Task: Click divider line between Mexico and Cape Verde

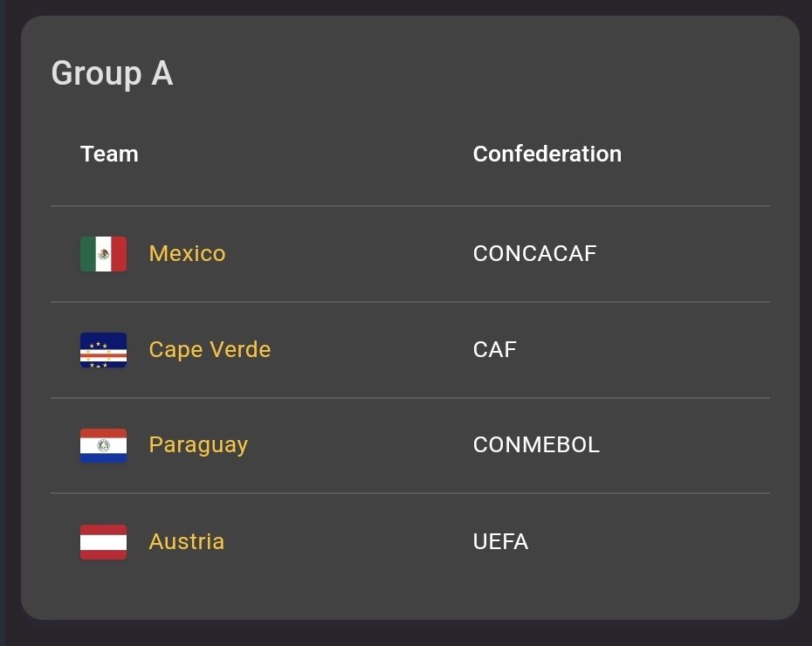Action: 410,302
